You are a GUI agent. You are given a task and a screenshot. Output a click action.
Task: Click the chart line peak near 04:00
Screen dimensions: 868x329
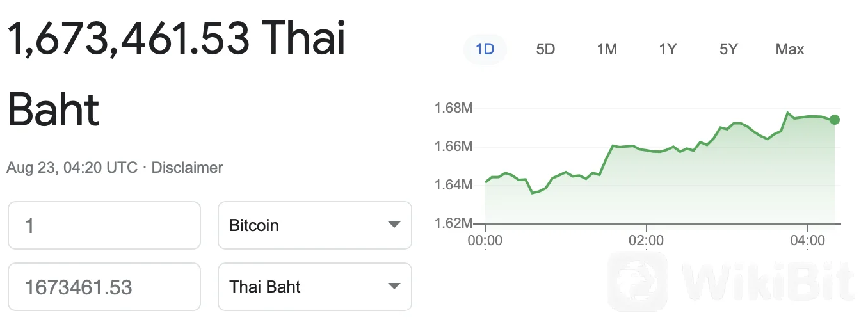coord(788,113)
